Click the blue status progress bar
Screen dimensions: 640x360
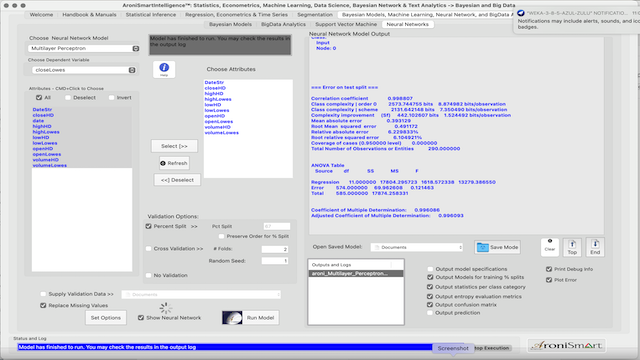pos(225,347)
